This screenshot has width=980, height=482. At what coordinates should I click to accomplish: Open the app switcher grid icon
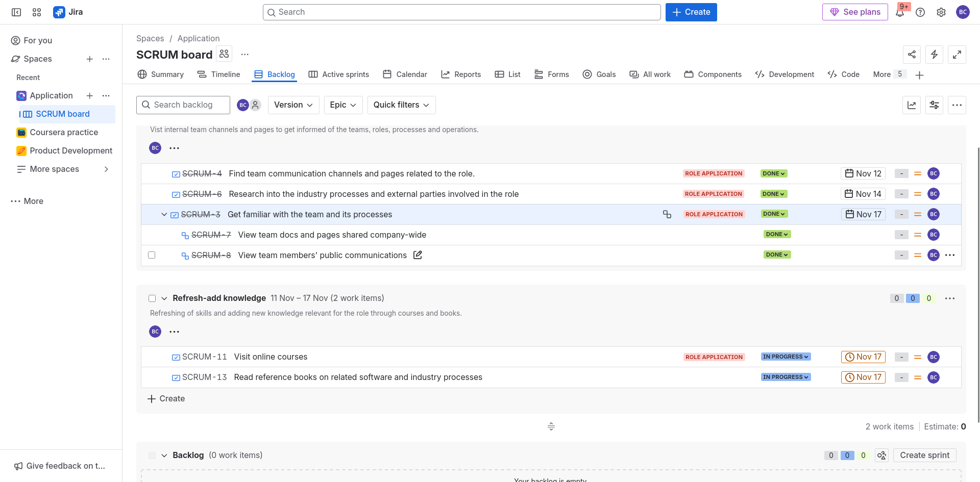(x=37, y=12)
